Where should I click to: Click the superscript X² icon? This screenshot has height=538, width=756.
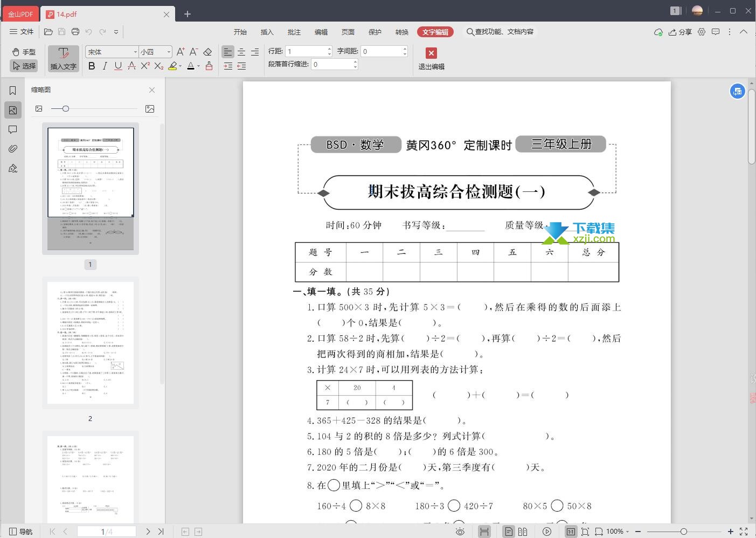click(145, 66)
